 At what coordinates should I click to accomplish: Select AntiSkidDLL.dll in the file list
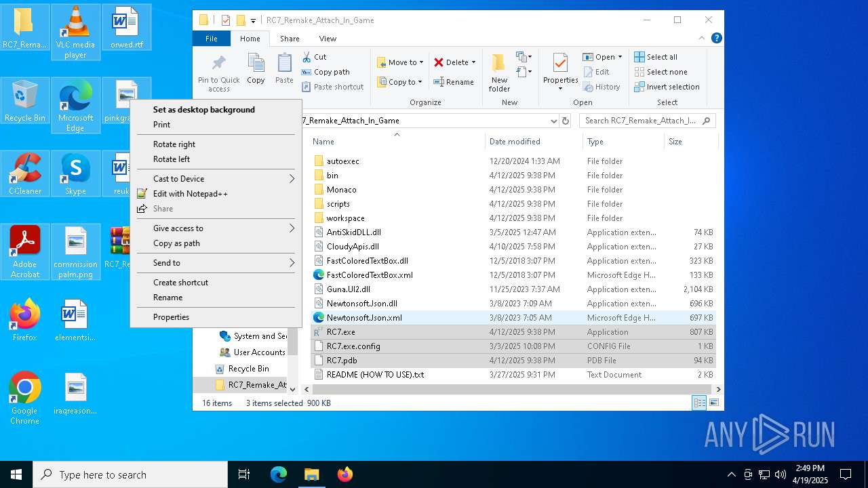[x=513, y=232]
